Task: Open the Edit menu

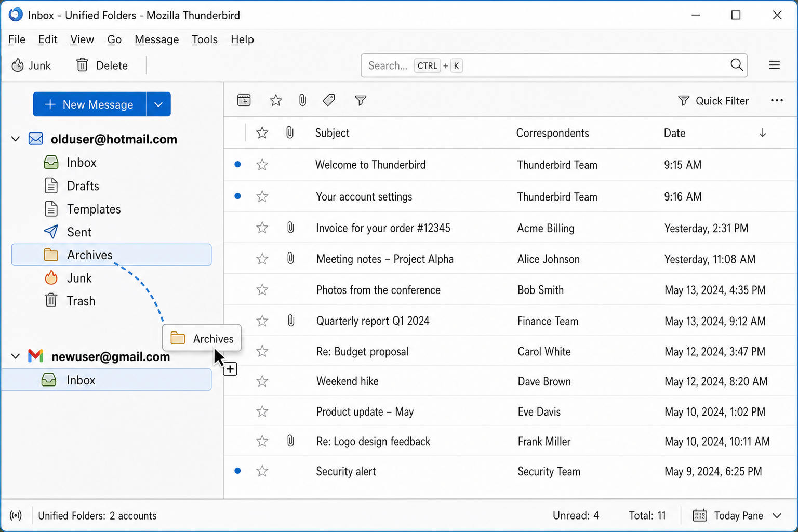Action: coord(47,39)
